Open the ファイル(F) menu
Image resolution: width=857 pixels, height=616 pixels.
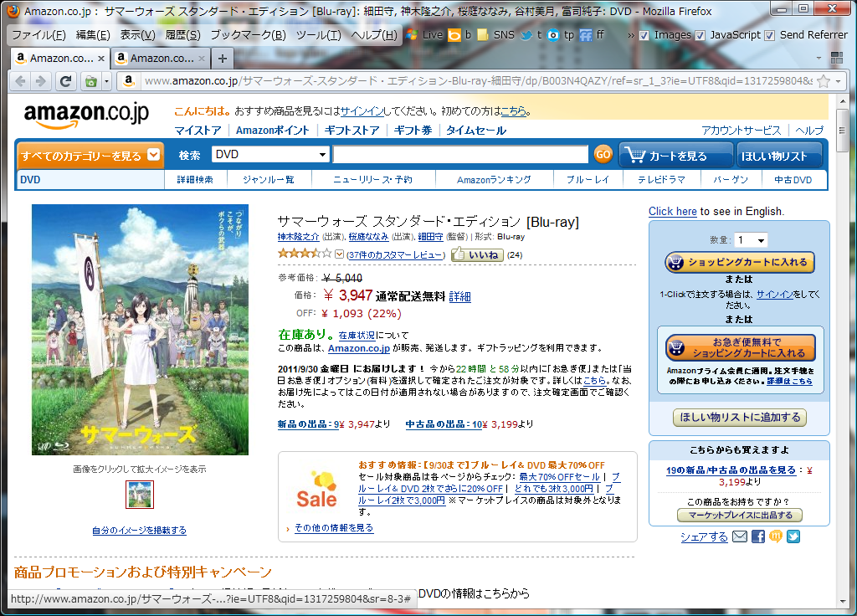click(x=38, y=35)
